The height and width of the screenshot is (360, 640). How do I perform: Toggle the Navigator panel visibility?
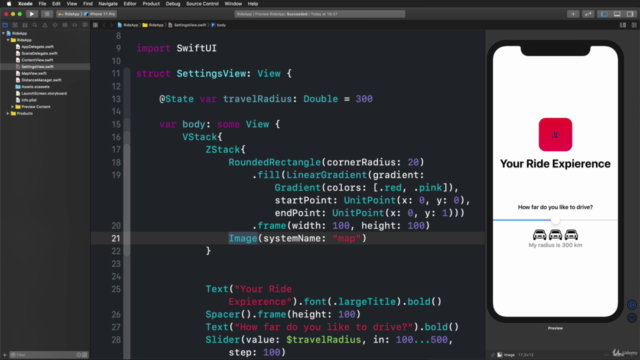(604, 14)
